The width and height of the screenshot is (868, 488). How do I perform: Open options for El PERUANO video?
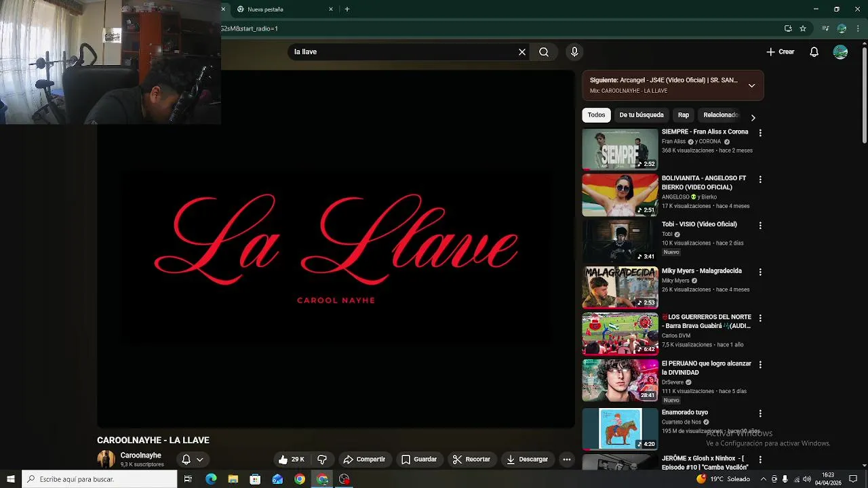click(760, 365)
